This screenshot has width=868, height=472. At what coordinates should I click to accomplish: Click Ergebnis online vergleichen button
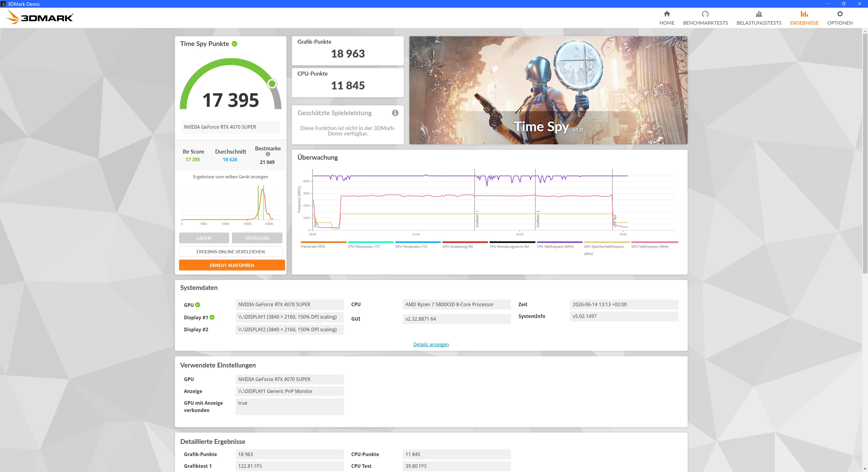(x=231, y=252)
